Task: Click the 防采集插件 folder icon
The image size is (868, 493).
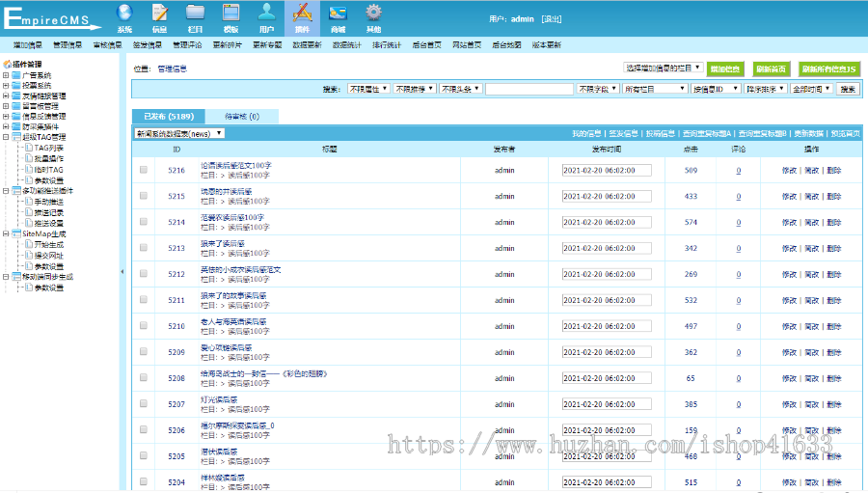Action: [16, 126]
